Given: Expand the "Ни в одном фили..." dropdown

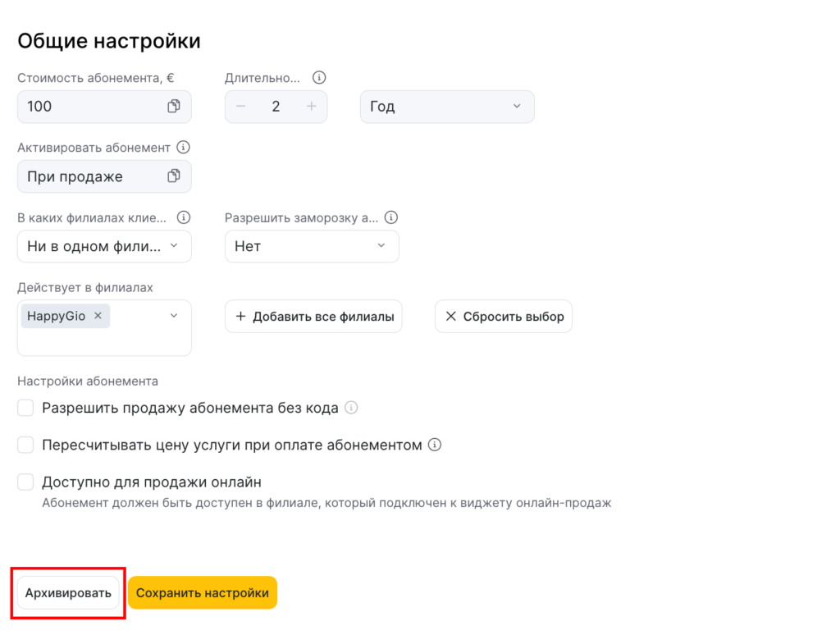Looking at the screenshot, I should [x=104, y=246].
